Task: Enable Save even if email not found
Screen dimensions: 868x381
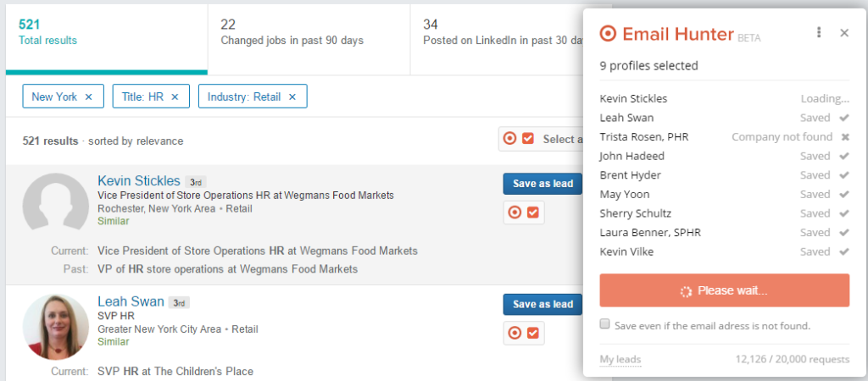Action: pyautogui.click(x=605, y=324)
